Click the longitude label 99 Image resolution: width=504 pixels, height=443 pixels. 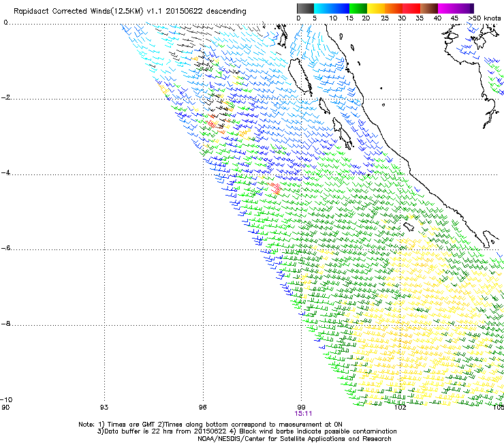pos(301,407)
